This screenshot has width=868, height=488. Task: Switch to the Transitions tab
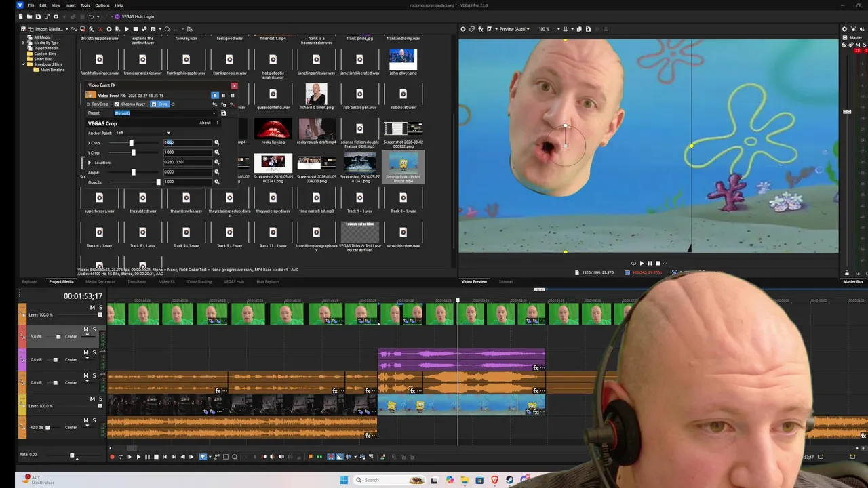(137, 281)
